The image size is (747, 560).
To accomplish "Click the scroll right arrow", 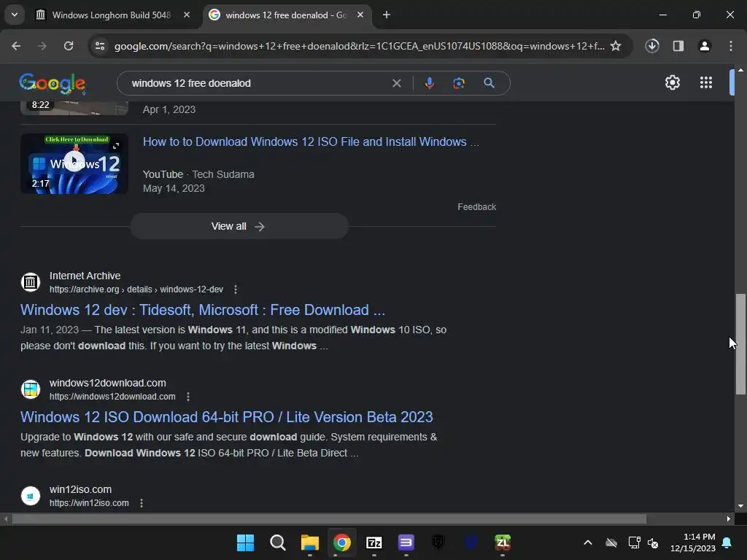I will [729, 518].
